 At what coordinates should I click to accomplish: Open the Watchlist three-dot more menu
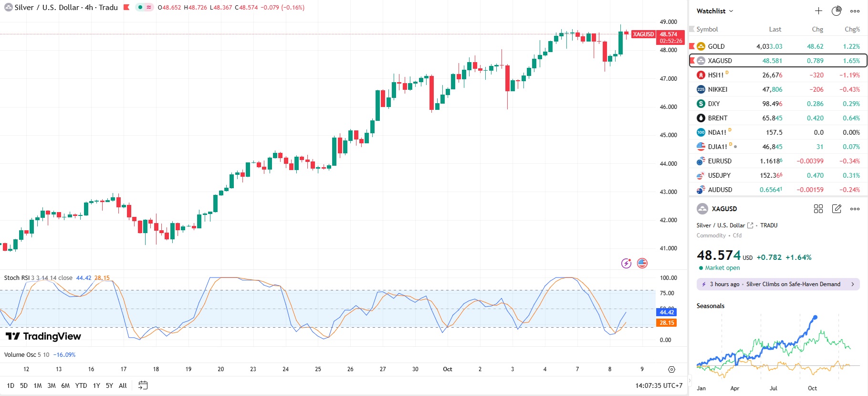[855, 11]
